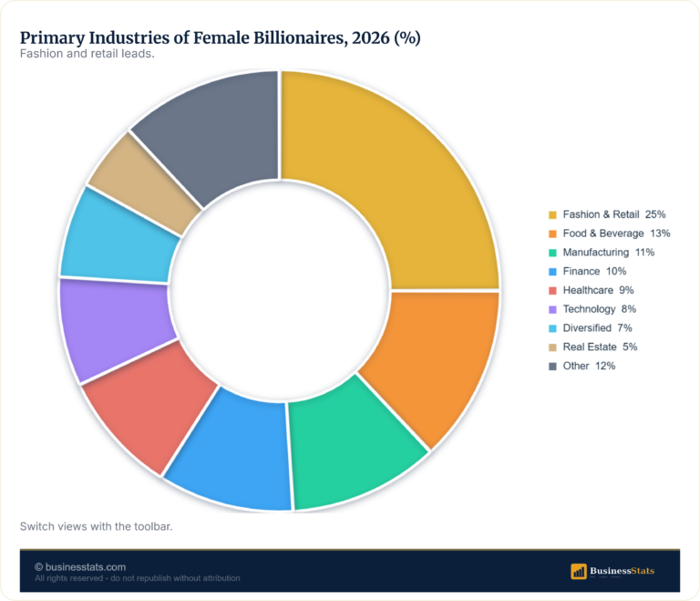Screen dimensions: 700x601
Task: Select the 'Diversified 7%' legend label
Action: click(x=597, y=328)
